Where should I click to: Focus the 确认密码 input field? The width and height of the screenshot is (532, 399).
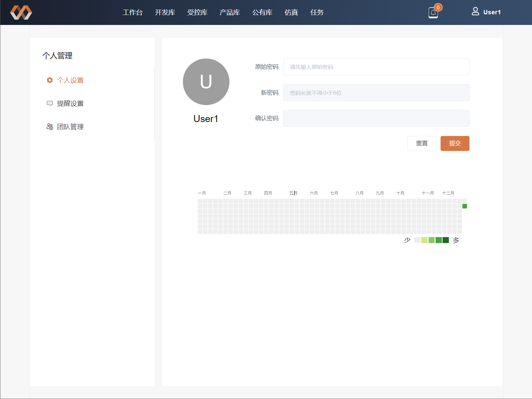(x=376, y=118)
